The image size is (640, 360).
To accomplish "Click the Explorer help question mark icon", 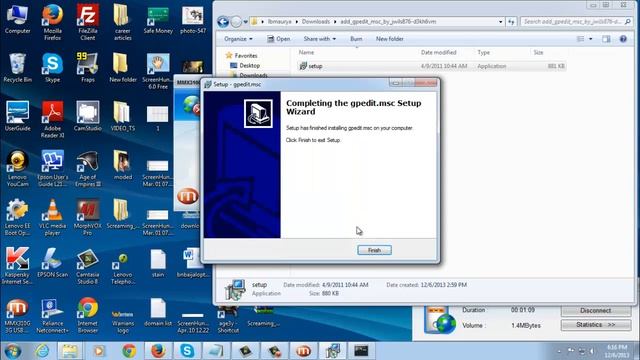I will pyautogui.click(x=623, y=39).
